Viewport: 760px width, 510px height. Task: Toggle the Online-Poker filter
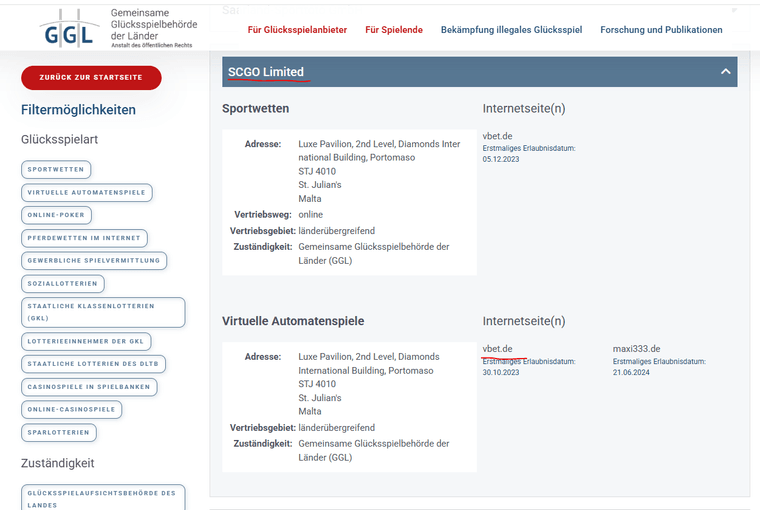[x=57, y=215]
